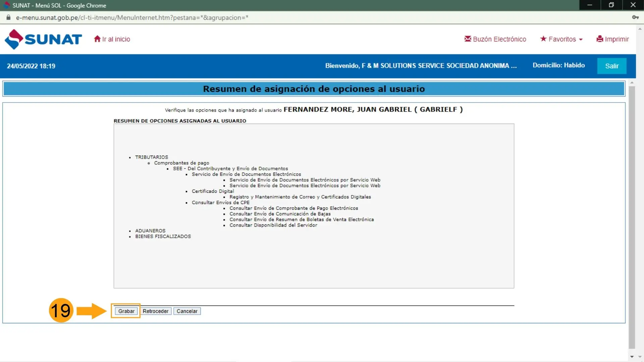
Task: Click the date 24/05/2022 18:19
Action: pyautogui.click(x=31, y=66)
